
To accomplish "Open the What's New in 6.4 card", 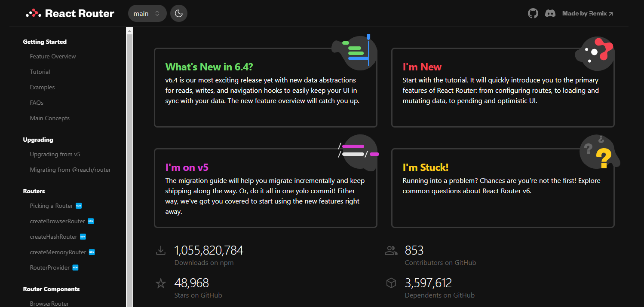I will coord(265,88).
